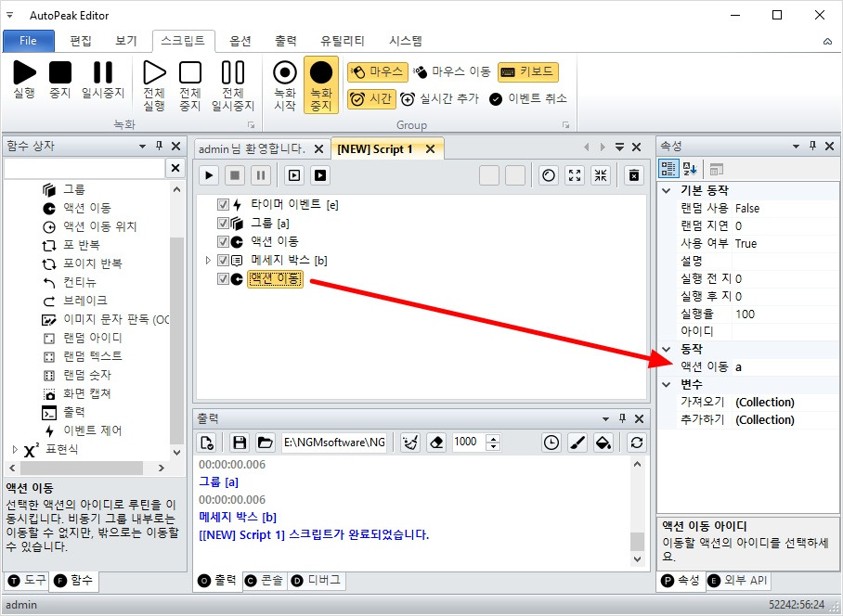Click the script editor play button

(209, 175)
